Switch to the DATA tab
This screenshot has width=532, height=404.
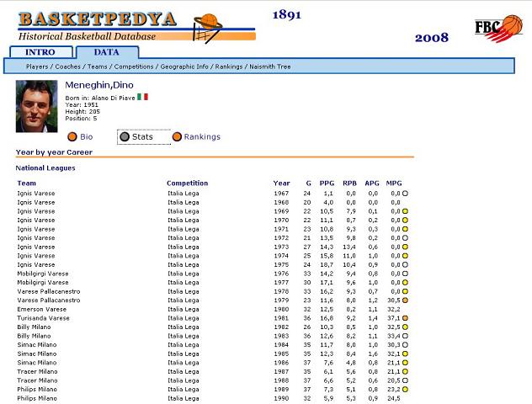pyautogui.click(x=106, y=52)
